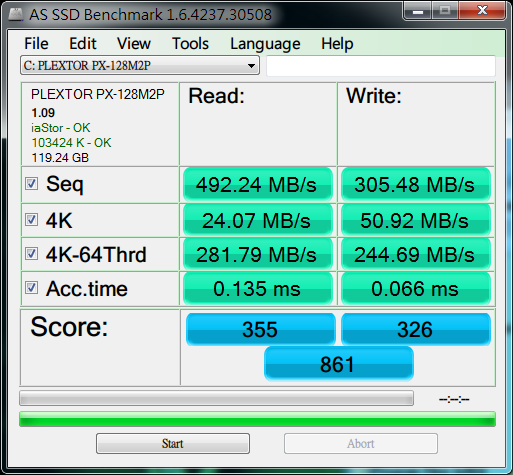Open the Help menu
Viewport: 513px width, 475px height.
(x=337, y=44)
